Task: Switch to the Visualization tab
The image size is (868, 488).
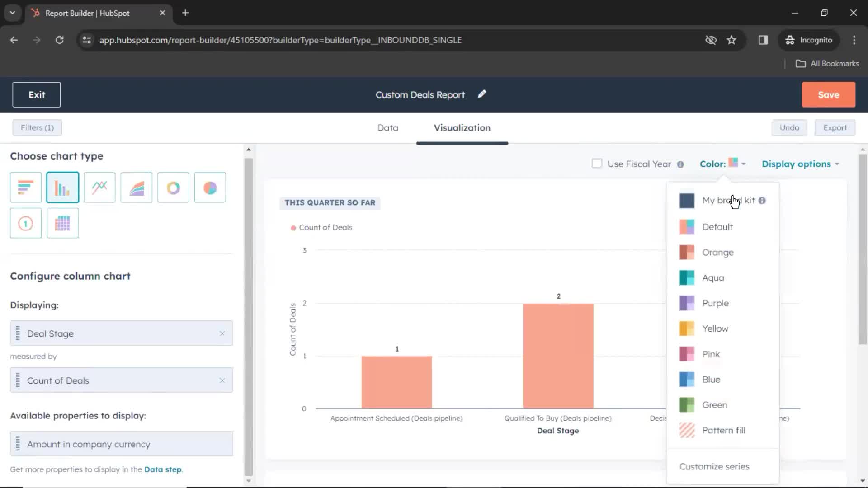Action: [x=462, y=128]
